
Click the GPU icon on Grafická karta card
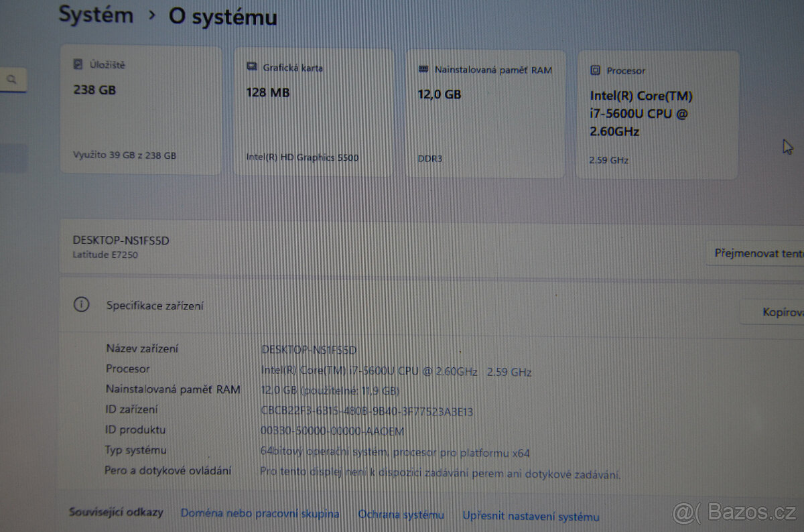[x=251, y=66]
